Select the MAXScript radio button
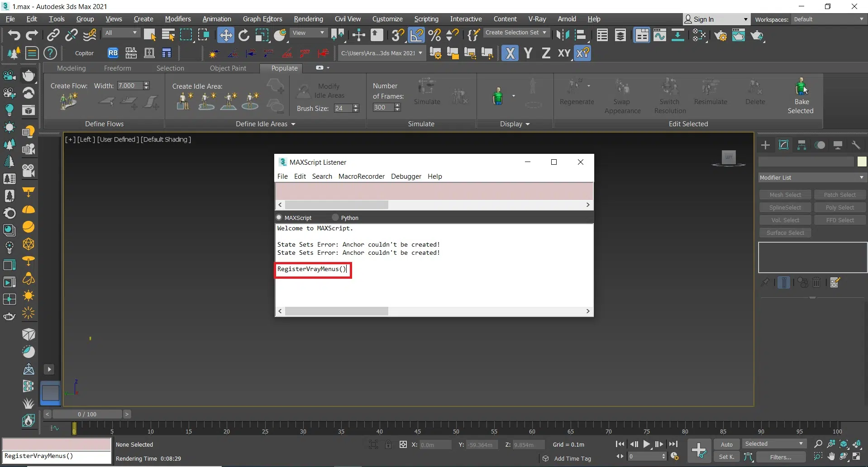The height and width of the screenshot is (467, 868). point(279,218)
